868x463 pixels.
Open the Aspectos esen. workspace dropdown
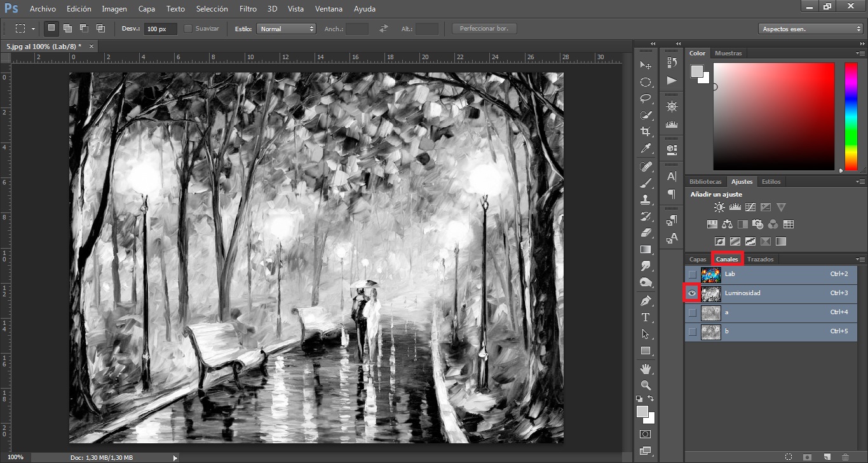(x=810, y=29)
